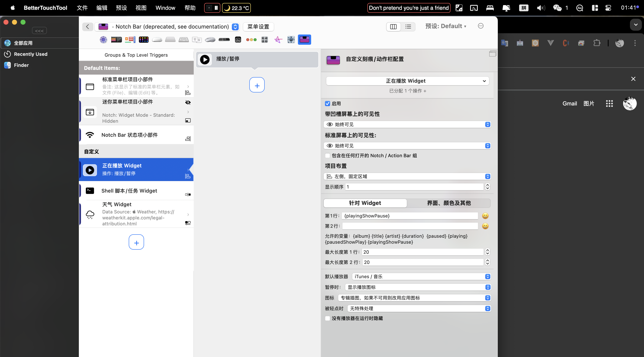Toggle visibility eye on 迷你菜单栏项目小部件
The height and width of the screenshot is (357, 644).
tap(188, 102)
